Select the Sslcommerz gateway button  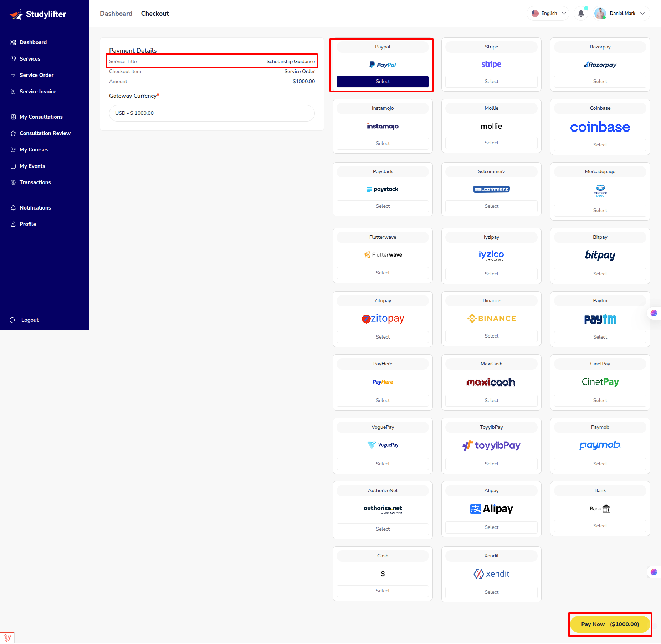491,206
